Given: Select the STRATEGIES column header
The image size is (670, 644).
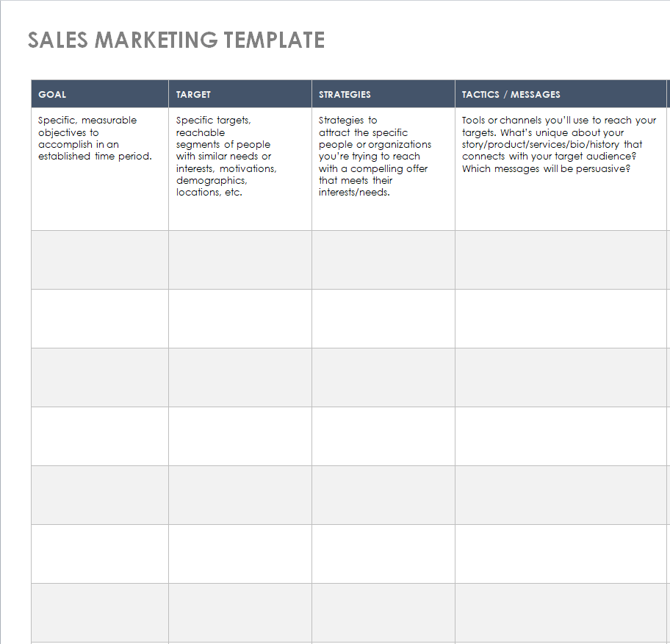Looking at the screenshot, I should (x=383, y=93).
